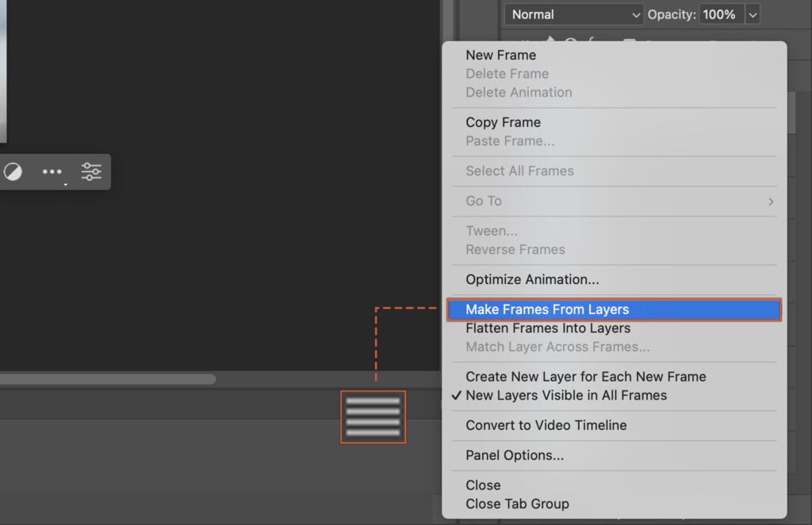Select Copy Frame

(x=503, y=122)
